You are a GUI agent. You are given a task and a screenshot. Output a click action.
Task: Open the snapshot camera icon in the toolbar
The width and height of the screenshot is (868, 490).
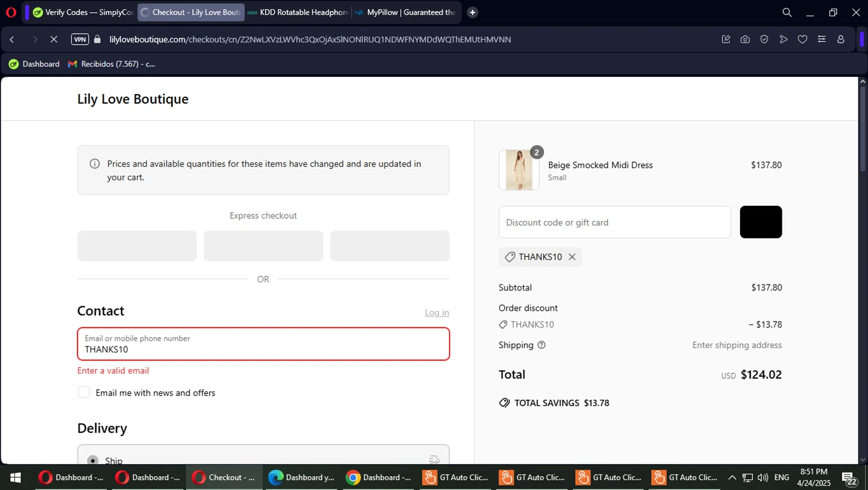745,39
